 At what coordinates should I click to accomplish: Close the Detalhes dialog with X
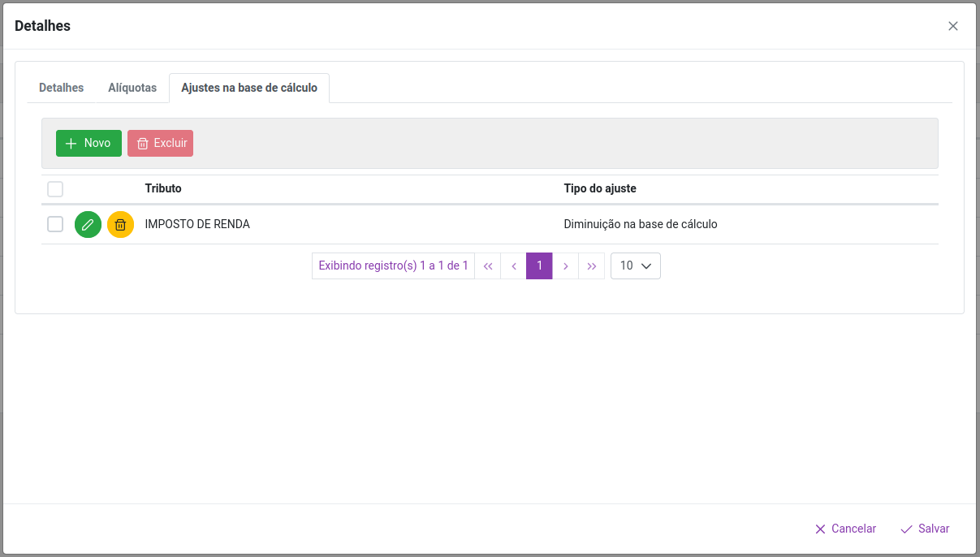pos(953,26)
